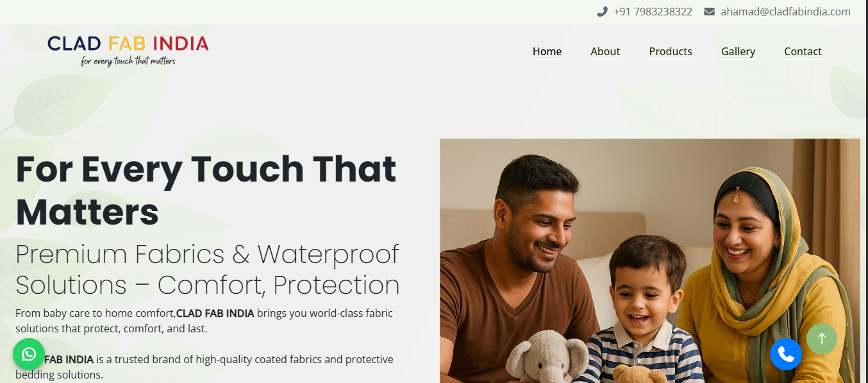The image size is (868, 383).
Task: Go to the About page
Action: pos(605,51)
